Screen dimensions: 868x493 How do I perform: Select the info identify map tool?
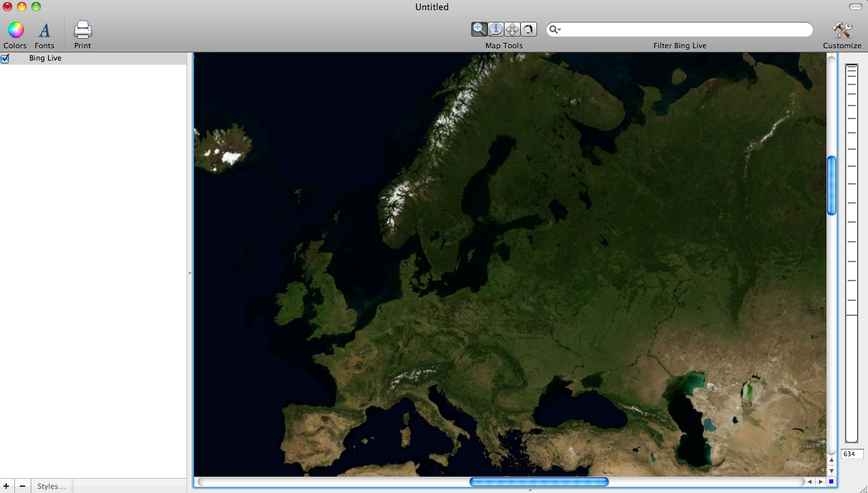[x=496, y=29]
